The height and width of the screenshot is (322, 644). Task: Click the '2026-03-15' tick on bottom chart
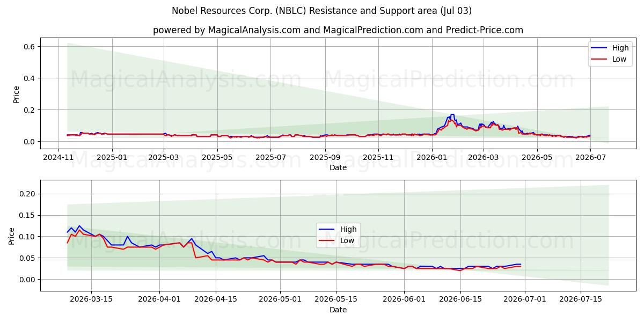91,299
